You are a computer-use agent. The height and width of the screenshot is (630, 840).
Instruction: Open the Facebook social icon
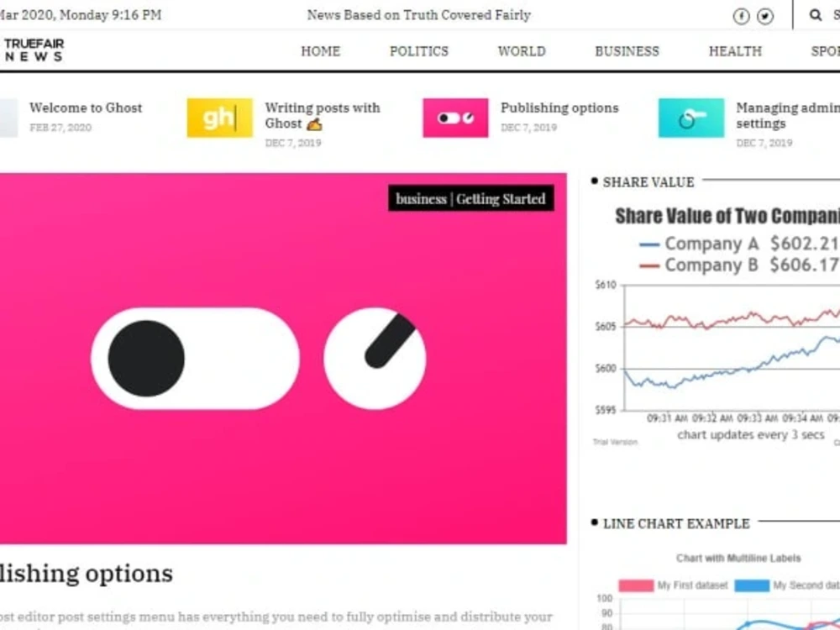[741, 17]
